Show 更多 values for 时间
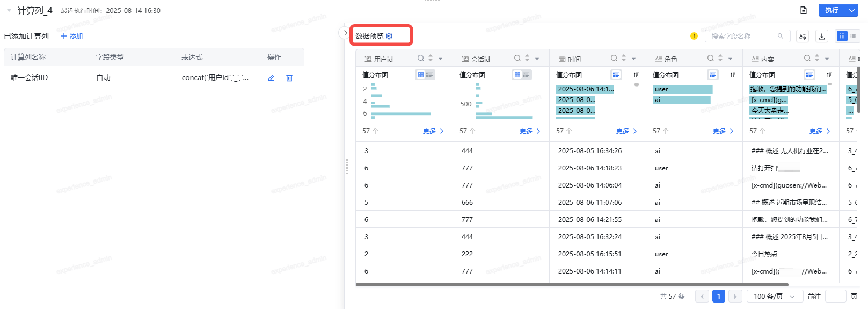Image resolution: width=868 pixels, height=309 pixels. click(x=626, y=131)
